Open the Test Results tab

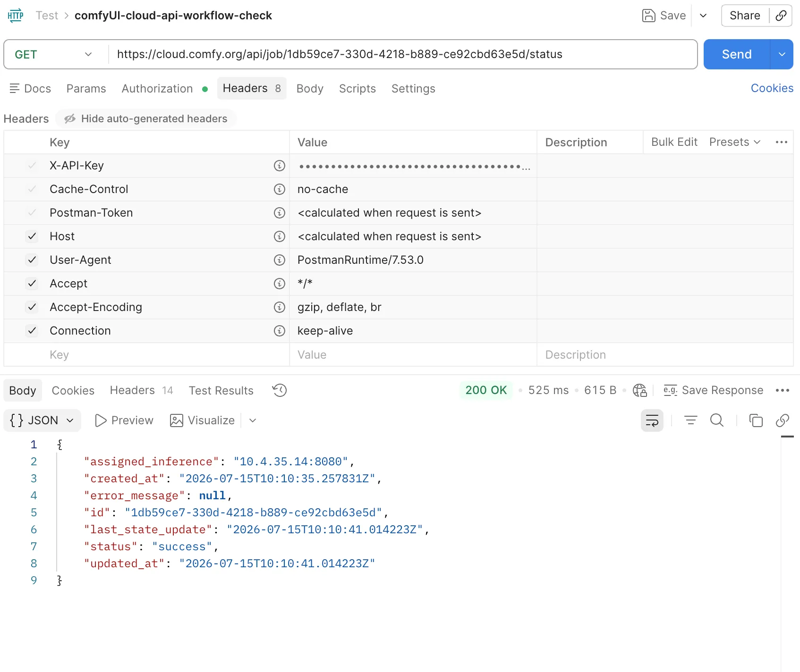click(x=221, y=390)
